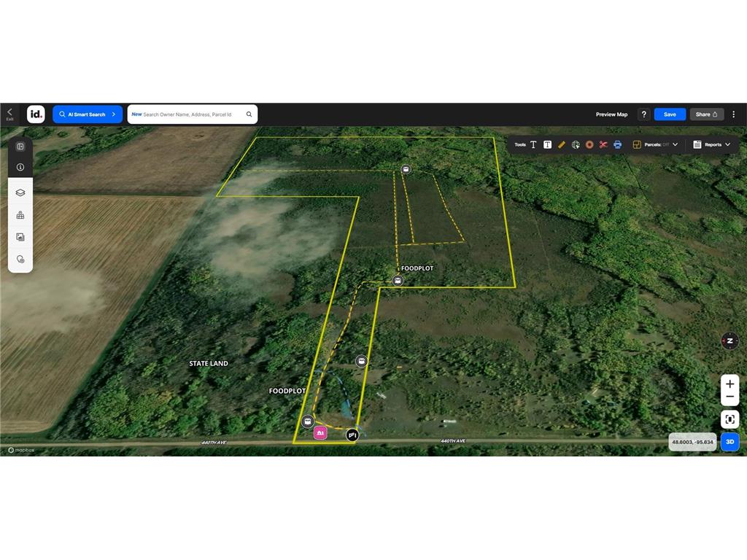Open the info panel icon
The width and height of the screenshot is (747, 560).
pos(20,167)
